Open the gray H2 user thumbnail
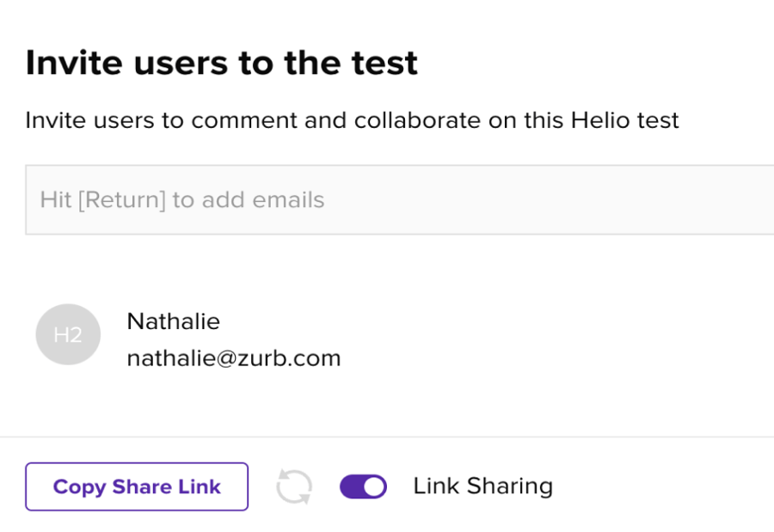This screenshot has height=532, width=774. click(68, 334)
